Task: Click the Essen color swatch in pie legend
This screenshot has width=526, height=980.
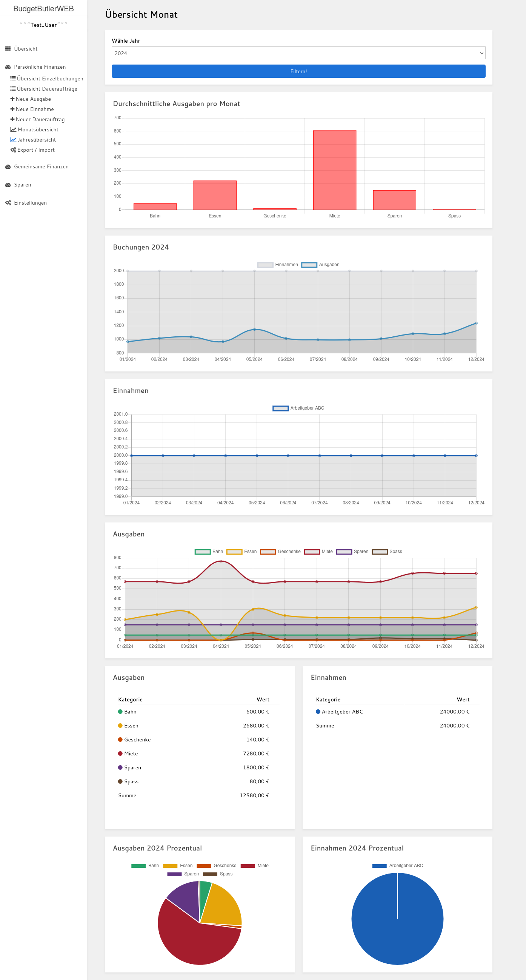Action: tap(170, 866)
